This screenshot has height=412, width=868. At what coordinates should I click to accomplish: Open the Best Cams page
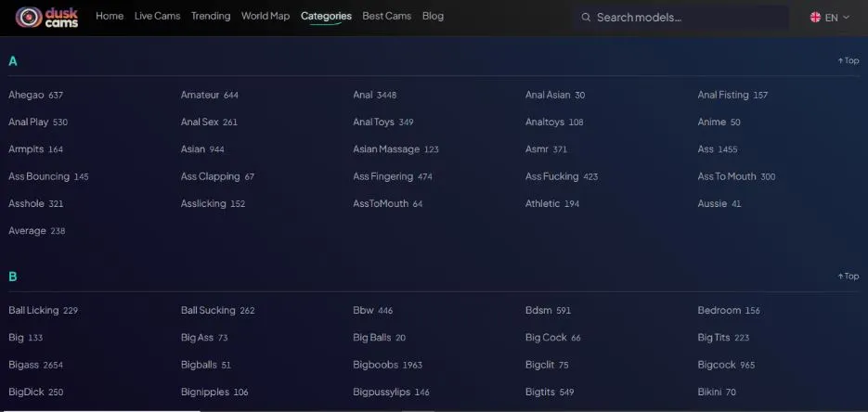point(387,16)
